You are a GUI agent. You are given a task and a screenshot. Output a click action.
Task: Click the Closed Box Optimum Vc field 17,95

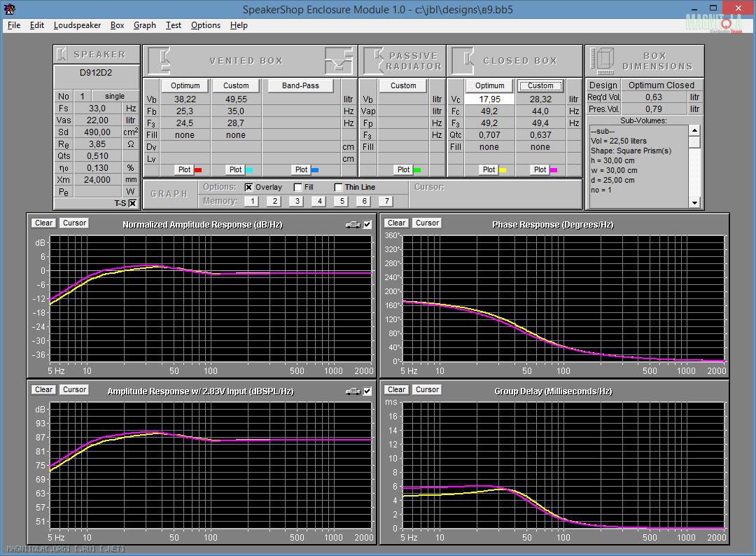(489, 99)
